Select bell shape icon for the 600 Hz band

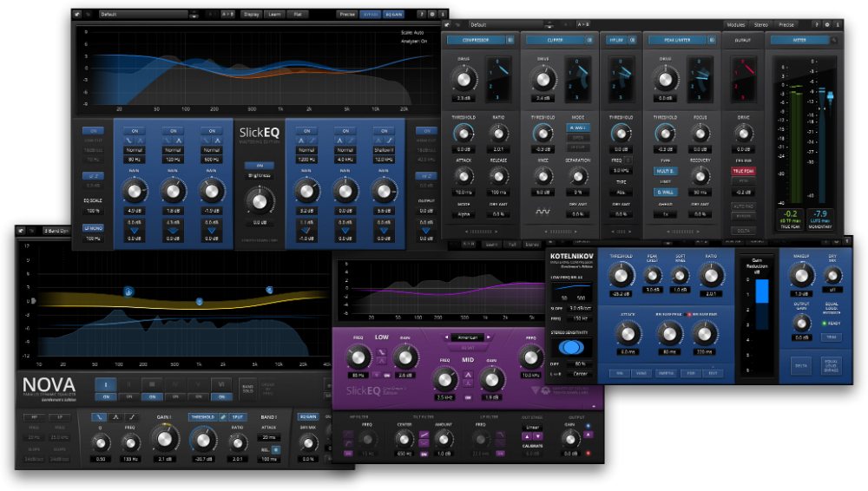pyautogui.click(x=217, y=141)
